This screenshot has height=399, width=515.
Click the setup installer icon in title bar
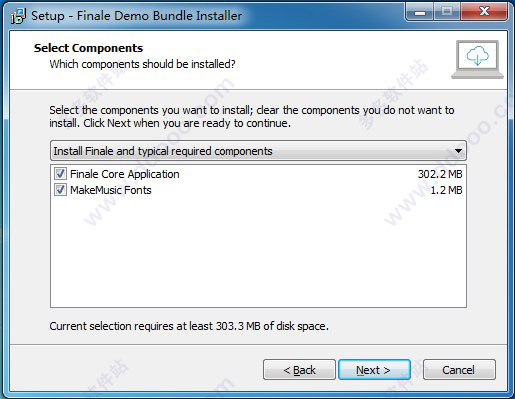18,16
